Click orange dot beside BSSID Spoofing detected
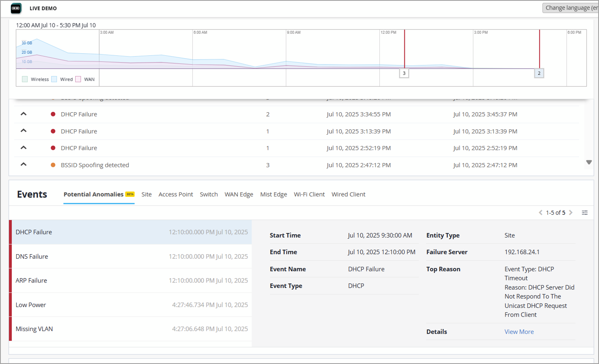 53,165
